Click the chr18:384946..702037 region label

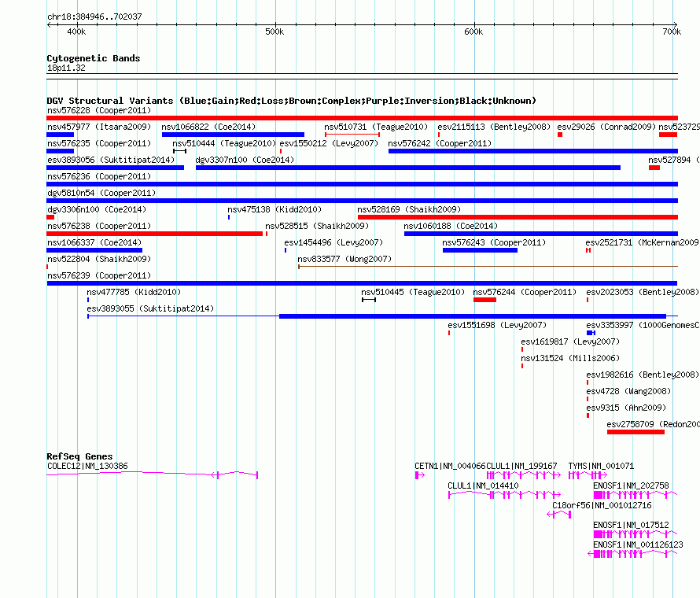click(94, 17)
